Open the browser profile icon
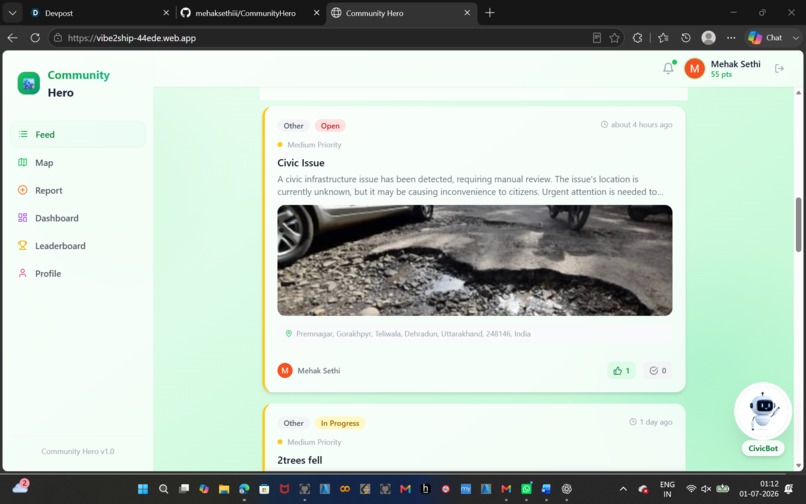 tap(708, 38)
